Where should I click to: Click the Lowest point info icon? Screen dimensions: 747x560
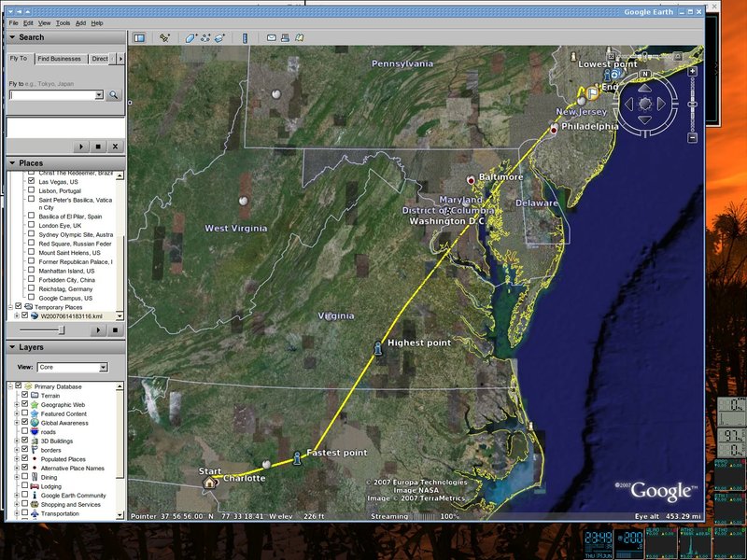tap(607, 75)
